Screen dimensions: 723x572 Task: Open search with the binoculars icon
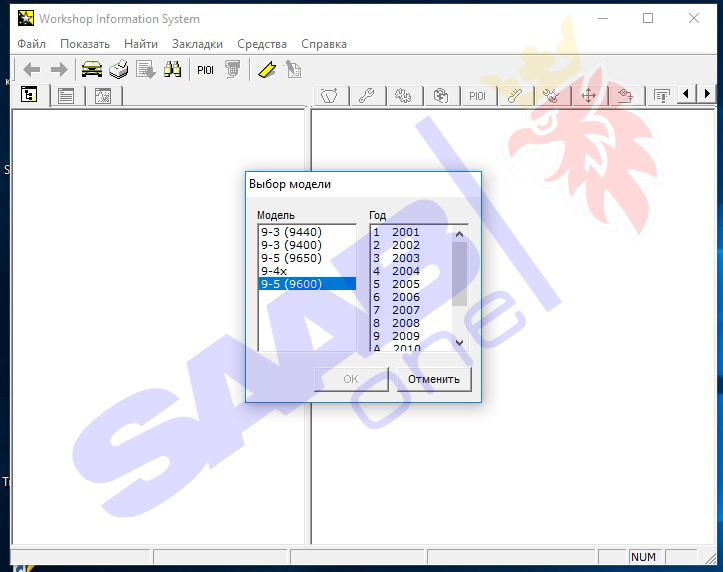[x=172, y=69]
